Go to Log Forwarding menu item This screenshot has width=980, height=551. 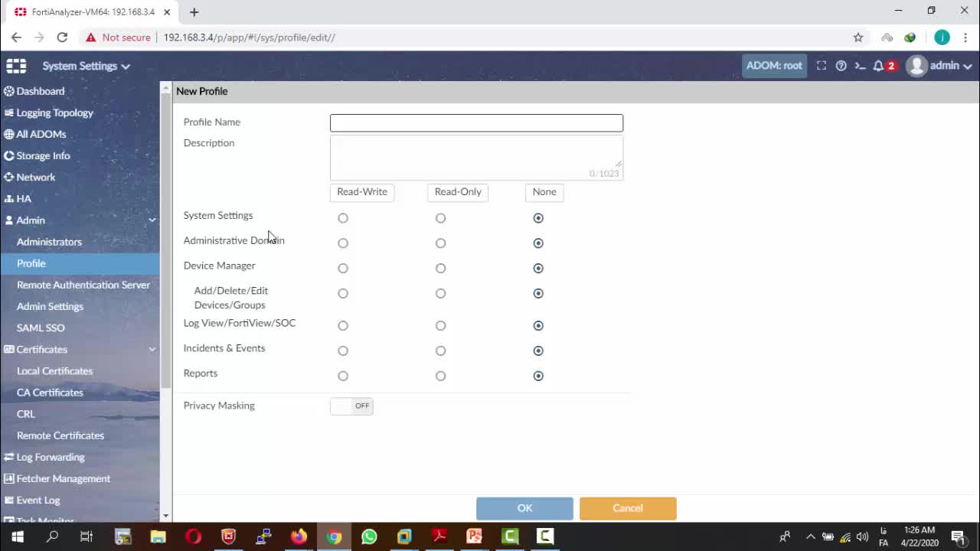[51, 457]
